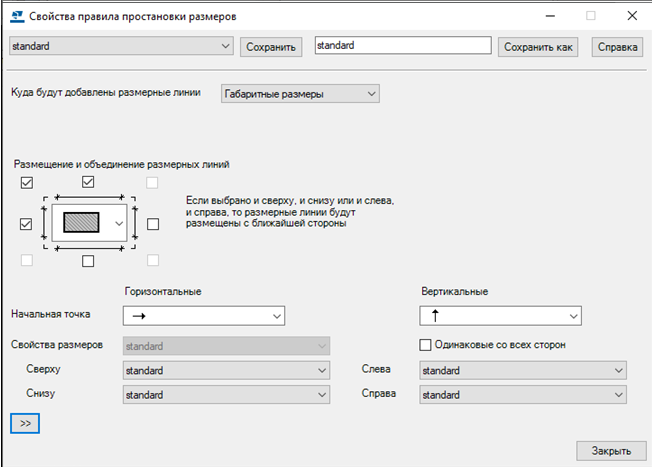This screenshot has height=467, width=652.
Task: Open the horizontal start point arrow dropdown
Action: point(204,316)
